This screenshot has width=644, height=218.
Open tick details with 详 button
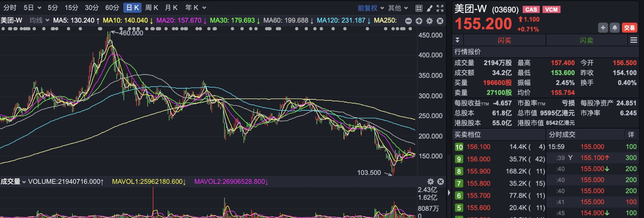631,135
